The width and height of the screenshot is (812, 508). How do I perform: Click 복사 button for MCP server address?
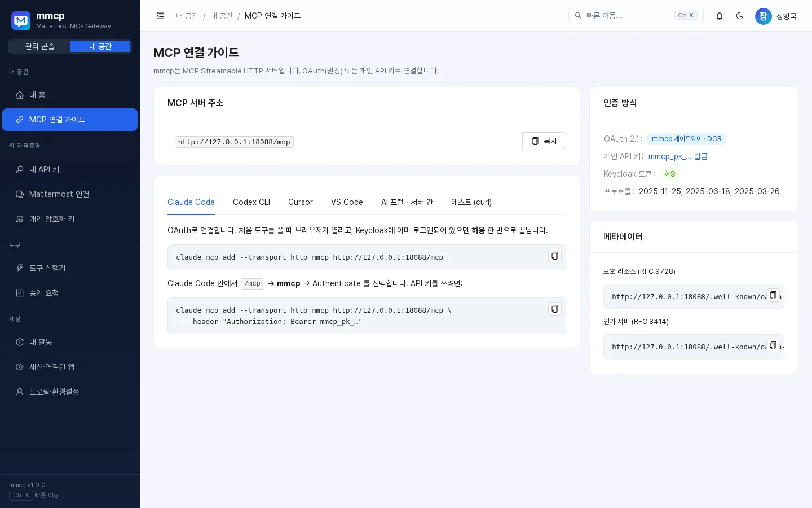pyautogui.click(x=544, y=141)
